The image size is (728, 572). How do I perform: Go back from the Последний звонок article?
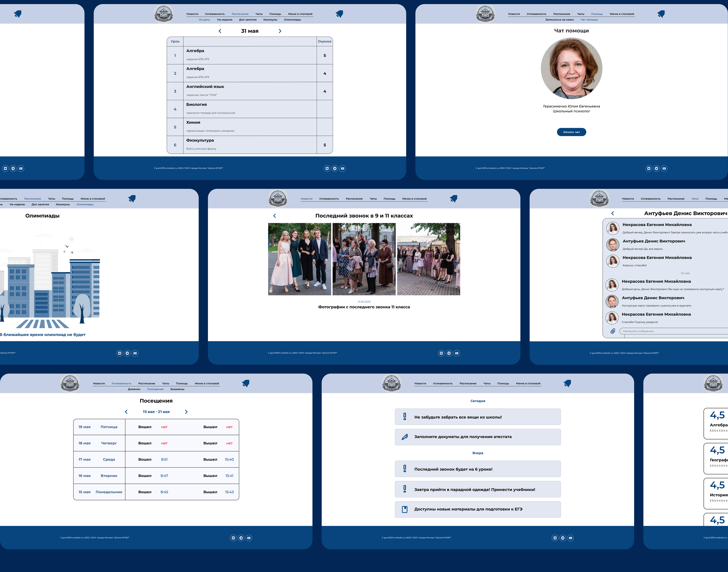pyautogui.click(x=275, y=216)
